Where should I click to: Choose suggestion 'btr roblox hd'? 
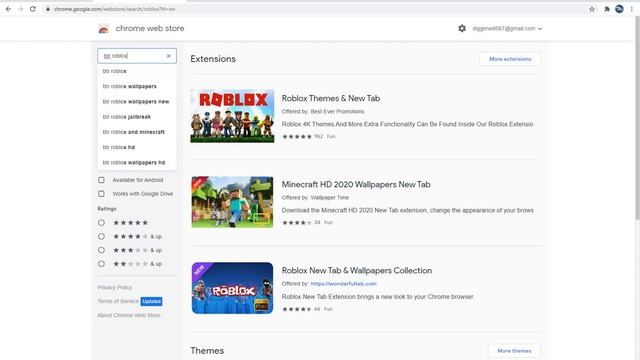click(x=137, y=147)
